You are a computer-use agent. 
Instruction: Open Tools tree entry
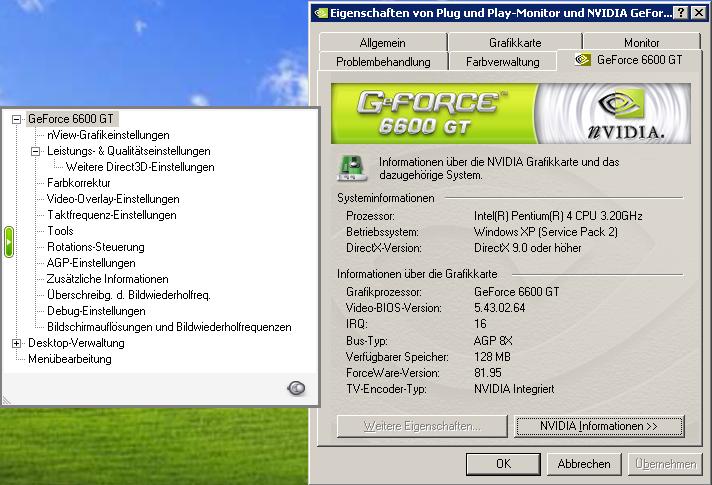(x=60, y=231)
